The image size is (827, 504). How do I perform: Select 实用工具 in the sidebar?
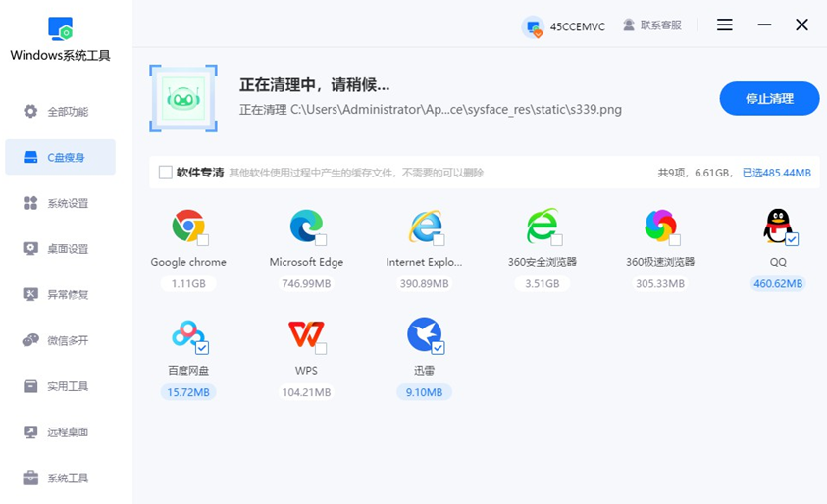pos(60,386)
